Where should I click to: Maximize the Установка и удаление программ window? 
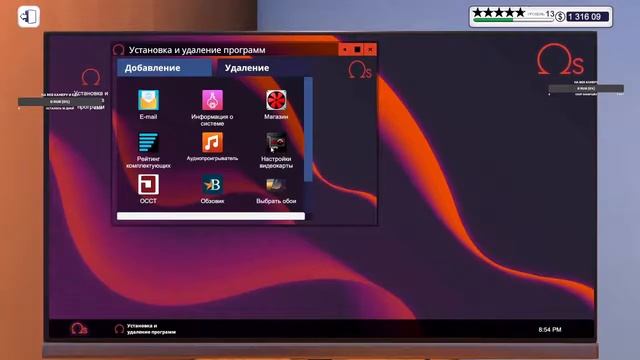pyautogui.click(x=357, y=50)
